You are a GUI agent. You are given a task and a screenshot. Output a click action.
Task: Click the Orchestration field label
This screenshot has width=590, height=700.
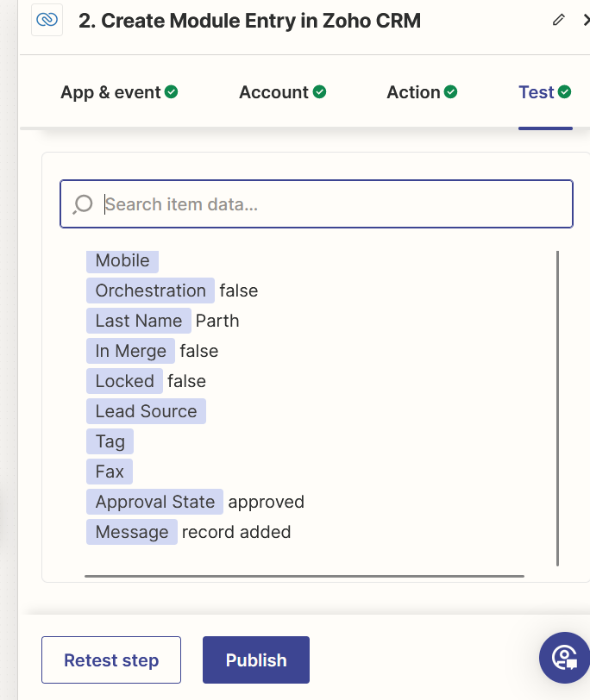(150, 291)
